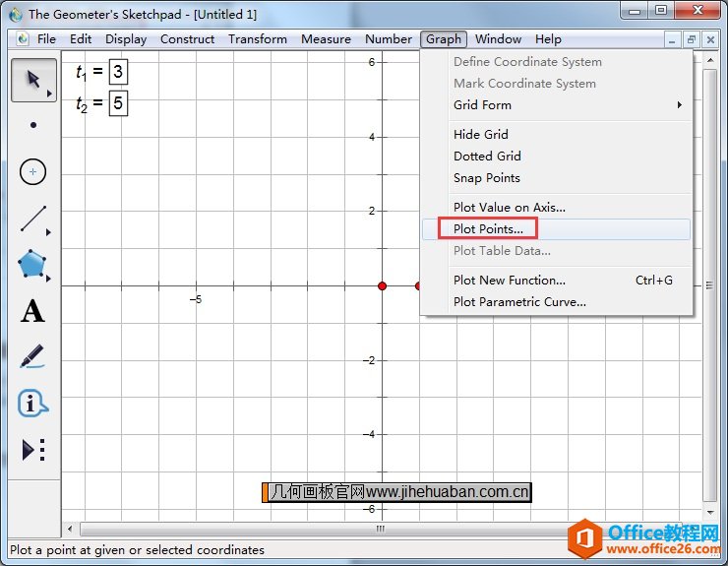
Task: Open the Edit menu
Action: pyautogui.click(x=81, y=39)
